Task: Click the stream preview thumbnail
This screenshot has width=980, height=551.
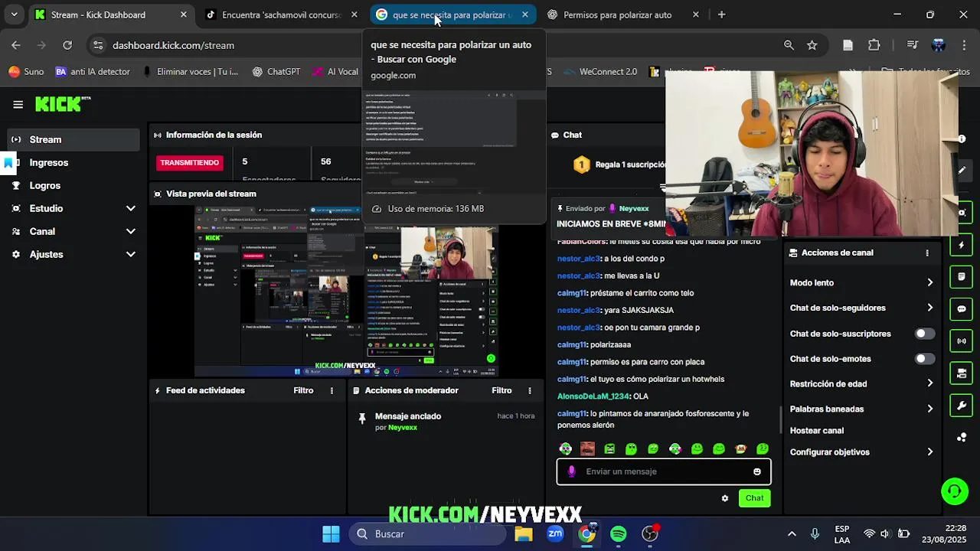Action: point(346,292)
